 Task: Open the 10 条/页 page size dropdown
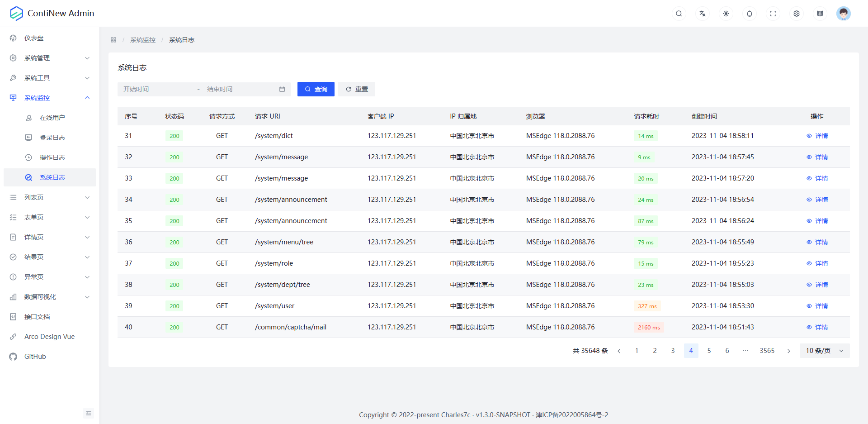coord(824,351)
